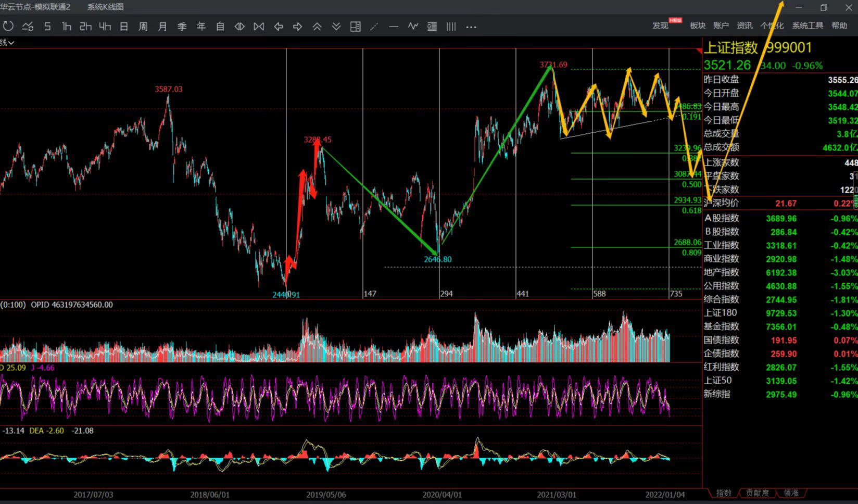Click the 2020/04/01 date on time axis

(x=442, y=495)
